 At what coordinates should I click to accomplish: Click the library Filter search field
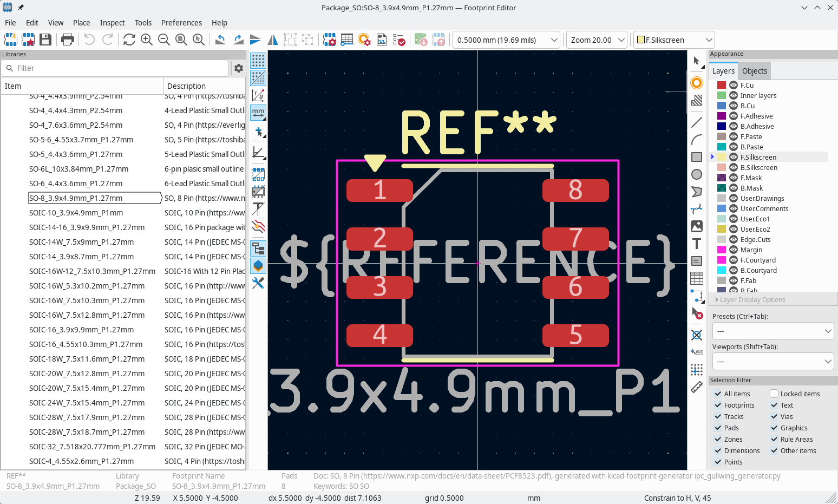tap(115, 68)
